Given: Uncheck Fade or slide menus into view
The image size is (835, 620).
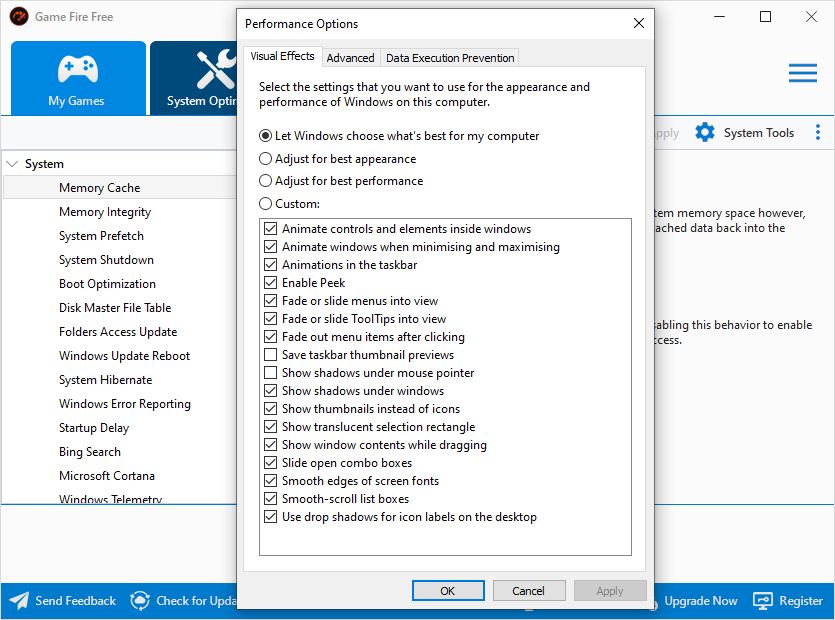Looking at the screenshot, I should tap(271, 301).
